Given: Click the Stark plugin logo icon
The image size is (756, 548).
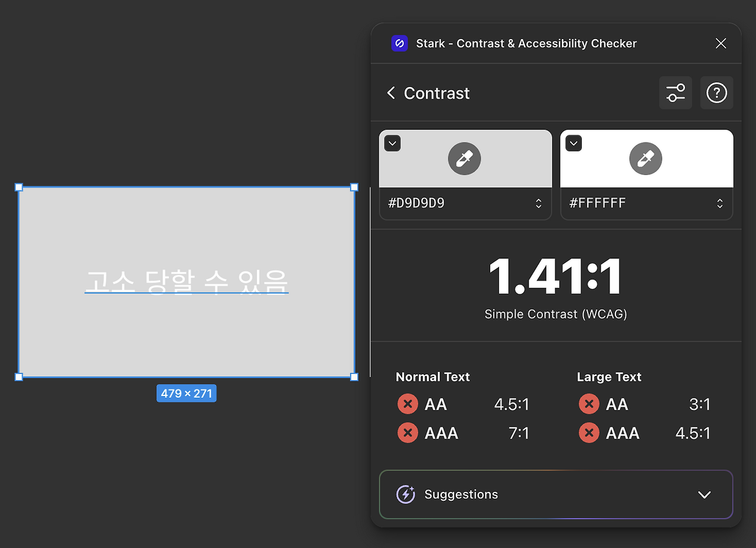Looking at the screenshot, I should (399, 43).
